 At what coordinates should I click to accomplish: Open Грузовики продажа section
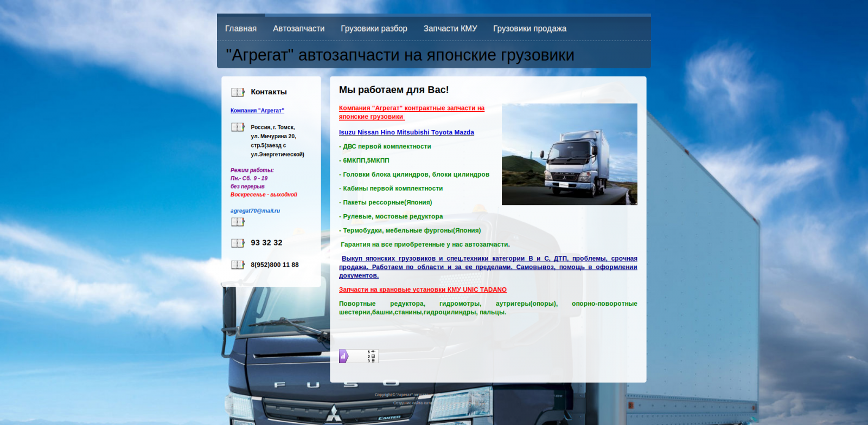coord(529,28)
